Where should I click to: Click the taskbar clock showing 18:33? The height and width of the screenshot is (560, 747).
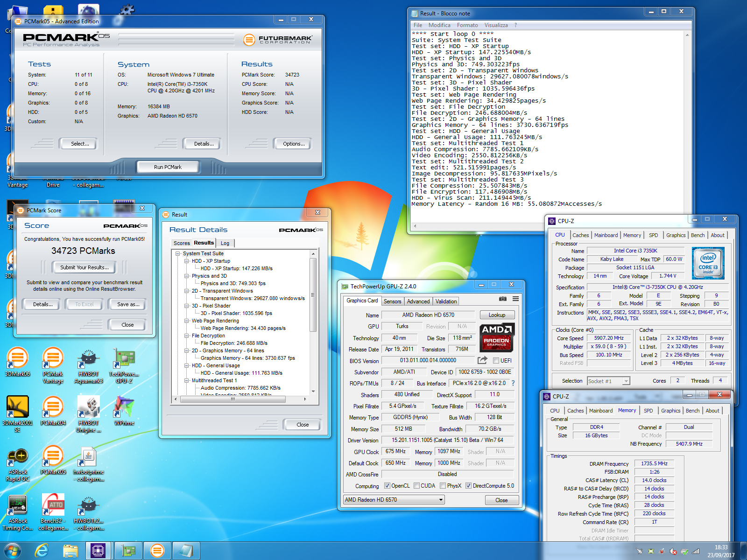pyautogui.click(x=721, y=551)
